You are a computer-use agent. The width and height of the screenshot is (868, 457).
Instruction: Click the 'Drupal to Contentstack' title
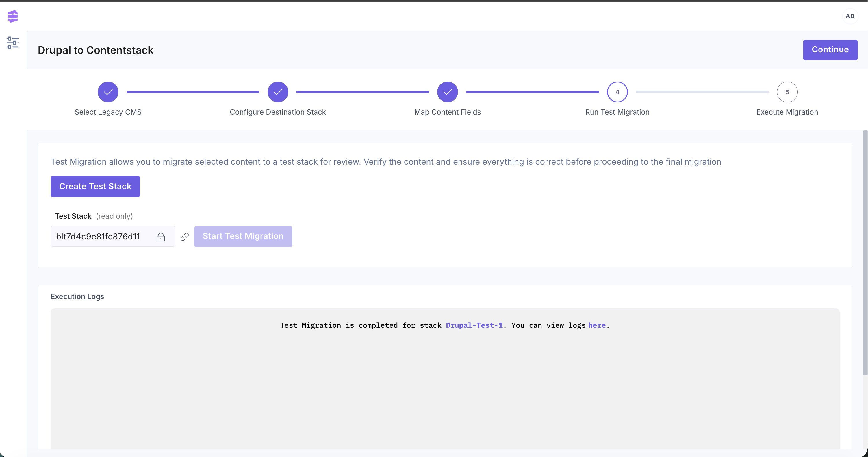96,50
